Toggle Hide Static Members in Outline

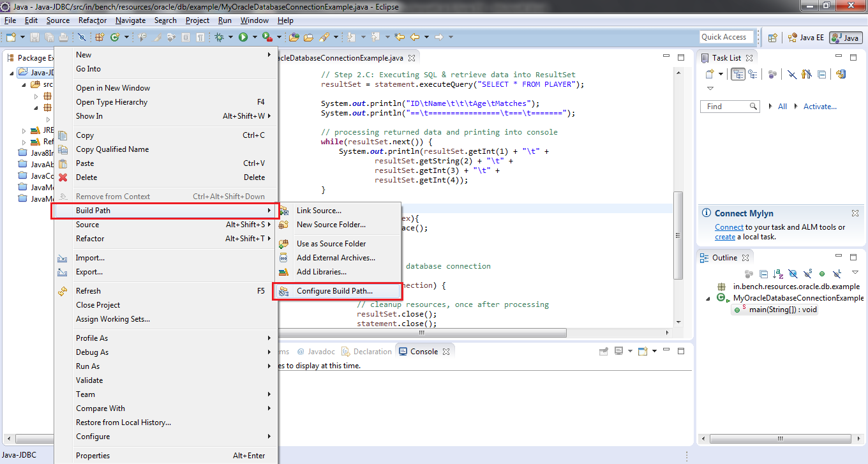808,273
